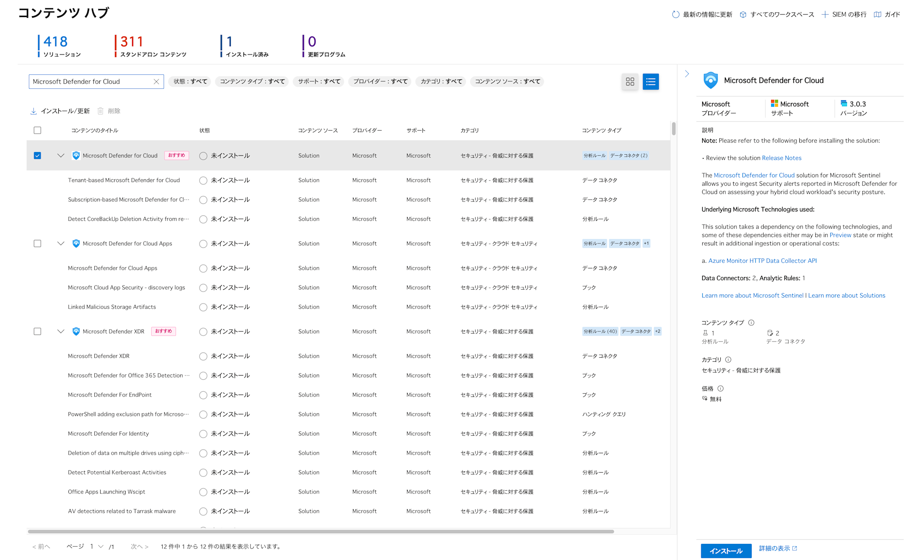Open the コンテンツ ソース : すべて filter
Image resolution: width=924 pixels, height=560 pixels.
click(507, 81)
